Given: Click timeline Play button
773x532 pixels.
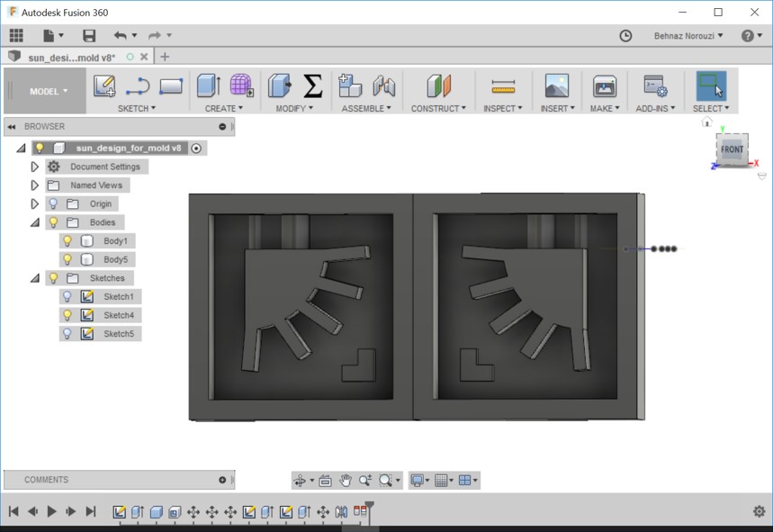Looking at the screenshot, I should pos(51,511).
